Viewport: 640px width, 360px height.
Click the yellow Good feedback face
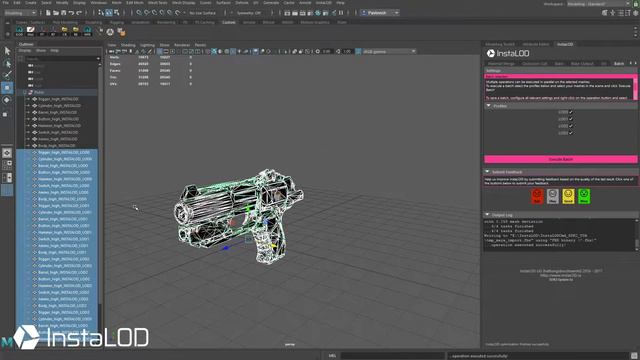pos(568,196)
